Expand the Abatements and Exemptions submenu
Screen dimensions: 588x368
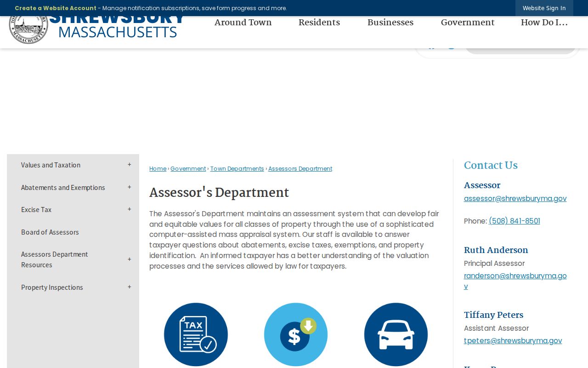pos(130,187)
